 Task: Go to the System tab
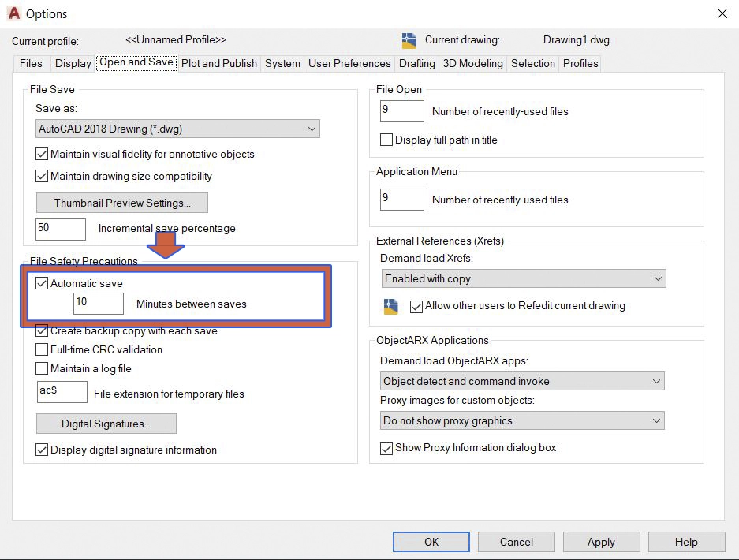click(282, 63)
